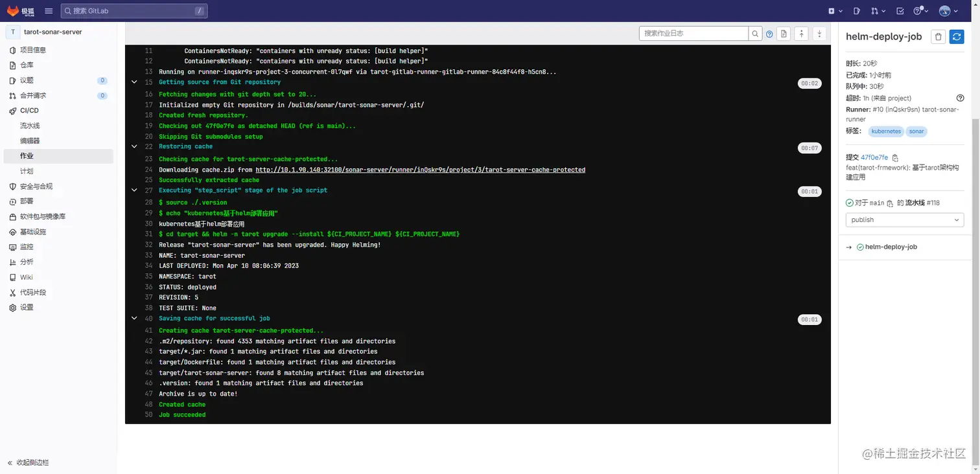Open the GitLab logo home link
Image resolution: width=980 pixels, height=474 pixels.
[20, 11]
